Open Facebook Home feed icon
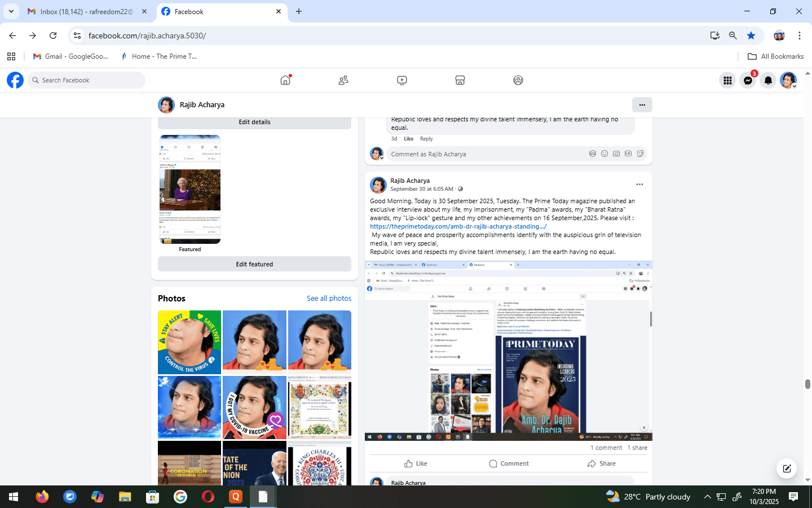Viewport: 812px width, 508px height. pyautogui.click(x=285, y=80)
